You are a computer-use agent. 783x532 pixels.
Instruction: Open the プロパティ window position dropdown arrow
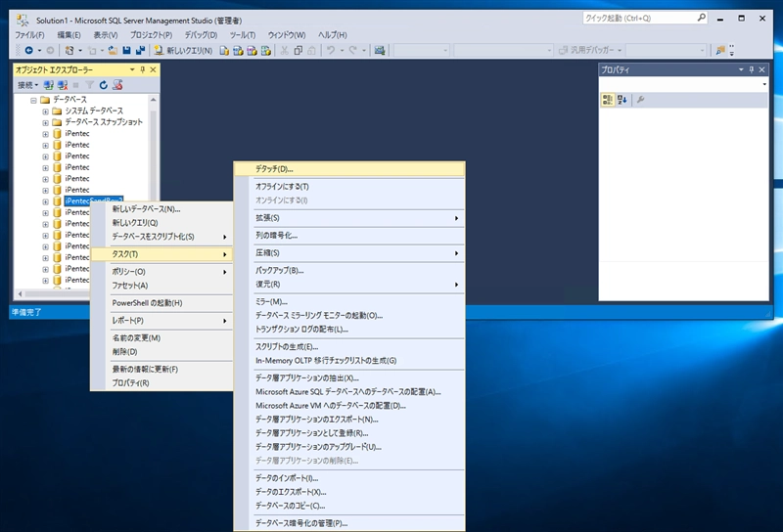pyautogui.click(x=741, y=69)
